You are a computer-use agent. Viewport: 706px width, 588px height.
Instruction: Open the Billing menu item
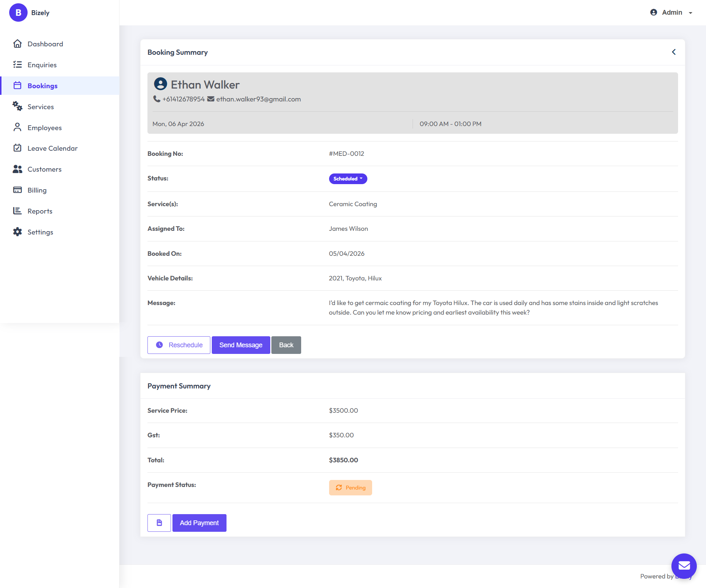pyautogui.click(x=60, y=190)
